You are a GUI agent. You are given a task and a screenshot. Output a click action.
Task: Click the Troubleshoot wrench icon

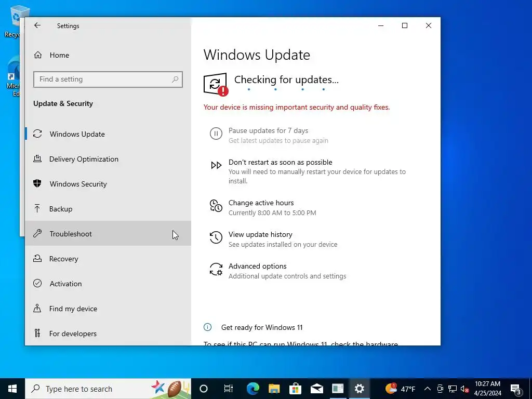(x=37, y=233)
